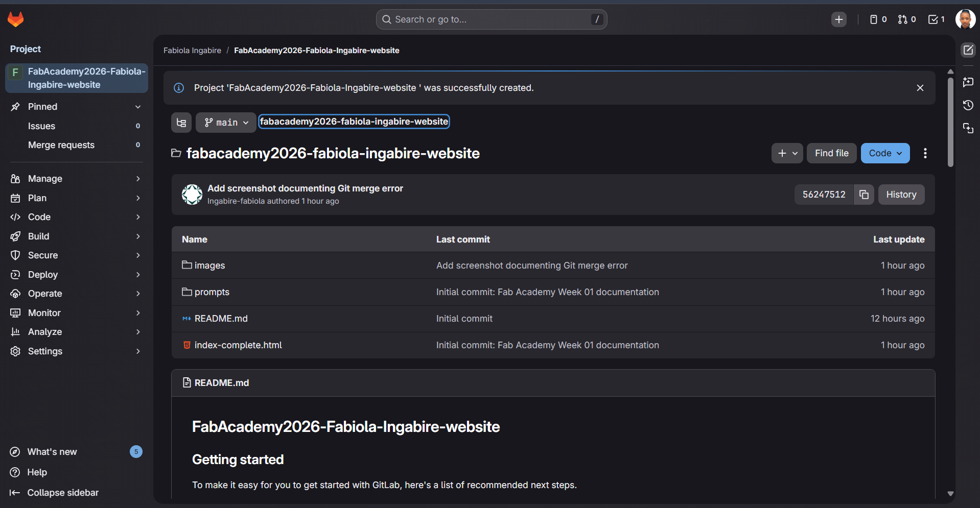The width and height of the screenshot is (980, 508).
Task: Click the Settings gear icon in sidebar
Action: point(15,351)
